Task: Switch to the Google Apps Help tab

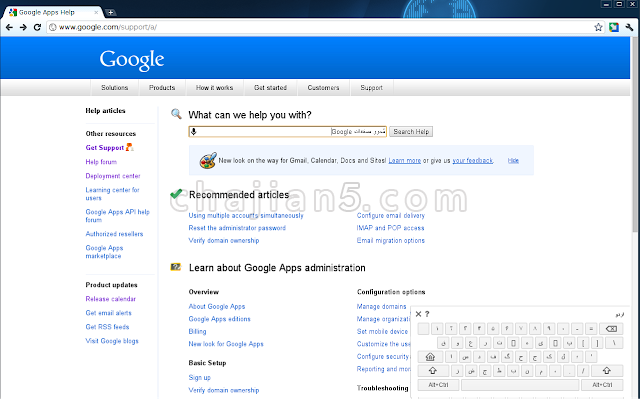Action: 51,13
